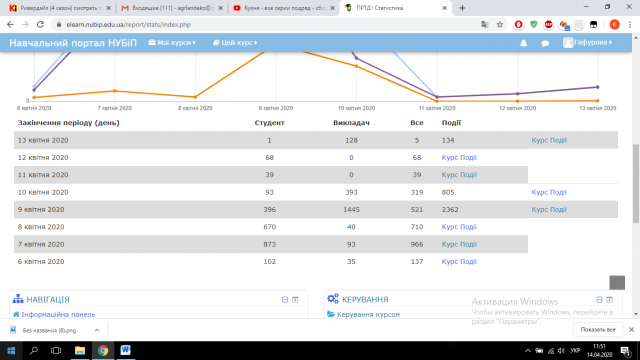
Task: Open Word from taskbar
Action: click(125, 351)
